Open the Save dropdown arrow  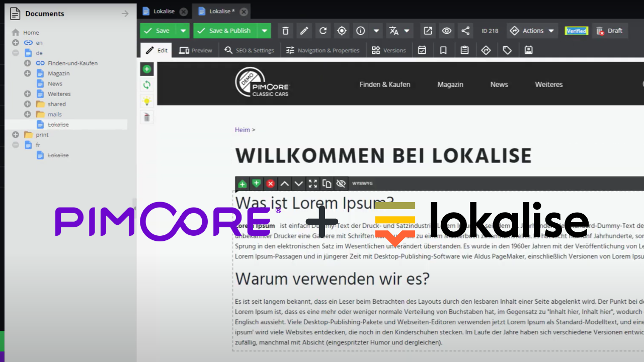point(183,31)
